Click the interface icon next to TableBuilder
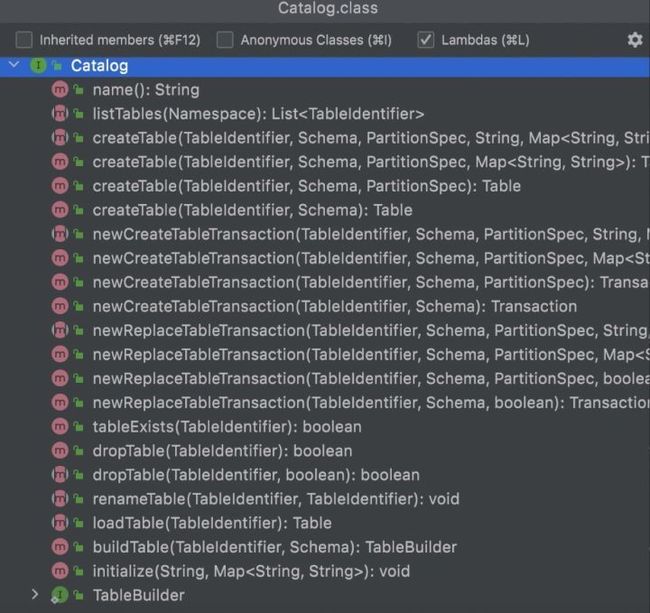 pos(59,596)
